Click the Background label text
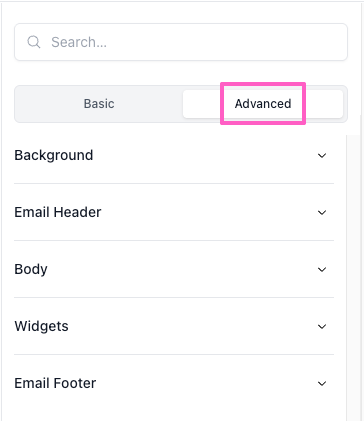This screenshot has height=421, width=364. (54, 155)
